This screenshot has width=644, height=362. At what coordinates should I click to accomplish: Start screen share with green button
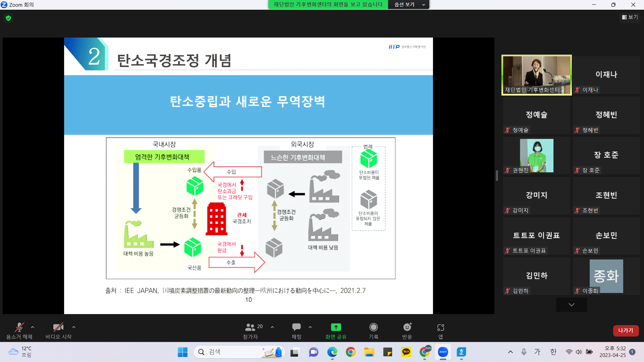pos(336,330)
